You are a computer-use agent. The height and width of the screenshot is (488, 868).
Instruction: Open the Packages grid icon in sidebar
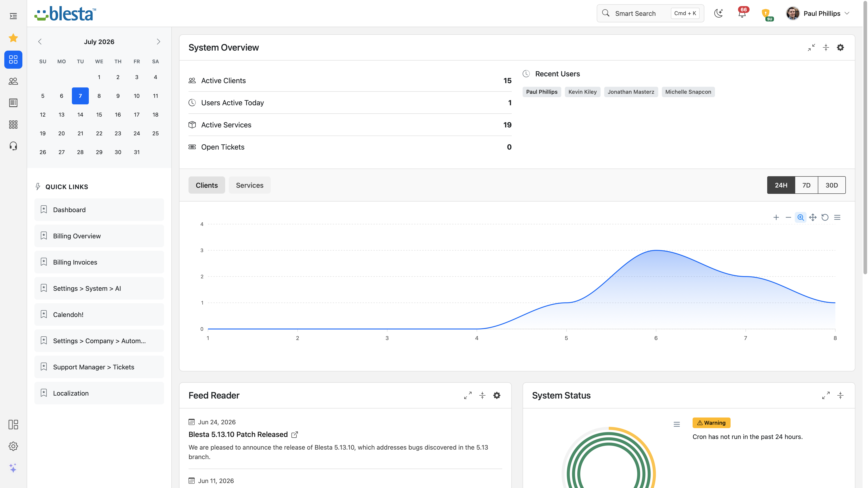tap(13, 124)
